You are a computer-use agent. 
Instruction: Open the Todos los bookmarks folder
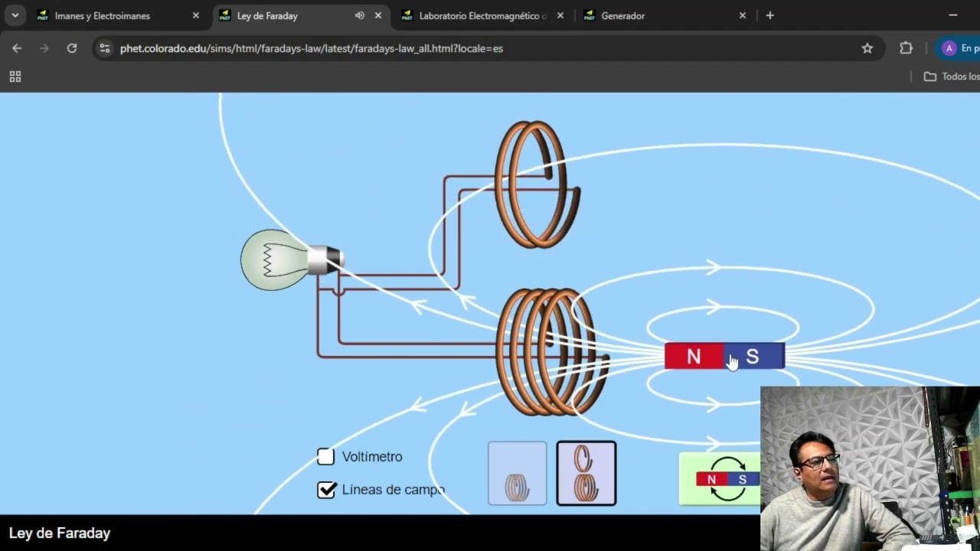[x=952, y=77]
